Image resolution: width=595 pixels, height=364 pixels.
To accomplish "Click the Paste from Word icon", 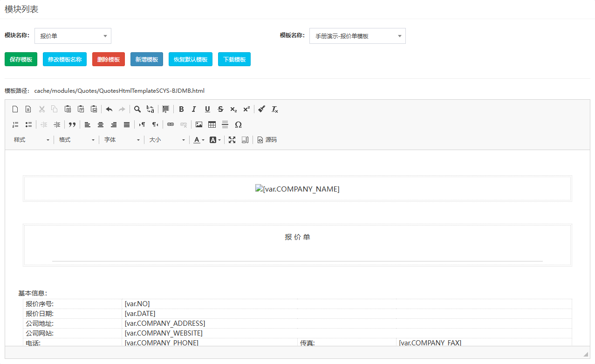I will 94,110.
